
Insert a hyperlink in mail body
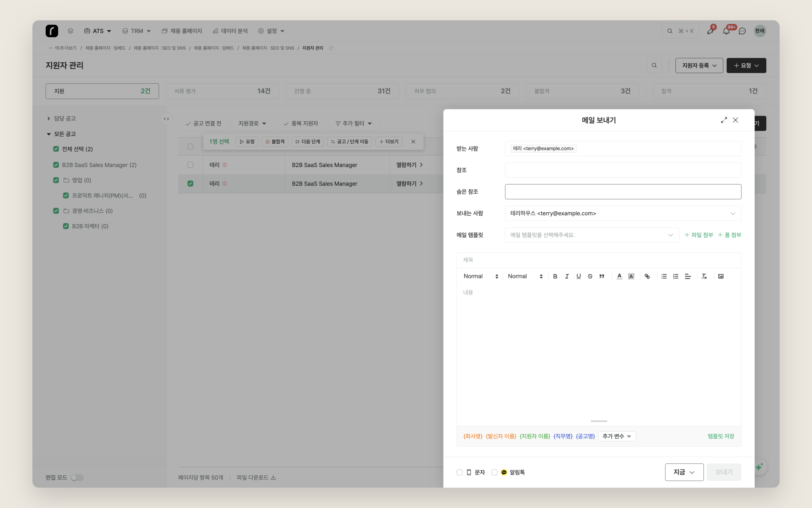click(647, 276)
